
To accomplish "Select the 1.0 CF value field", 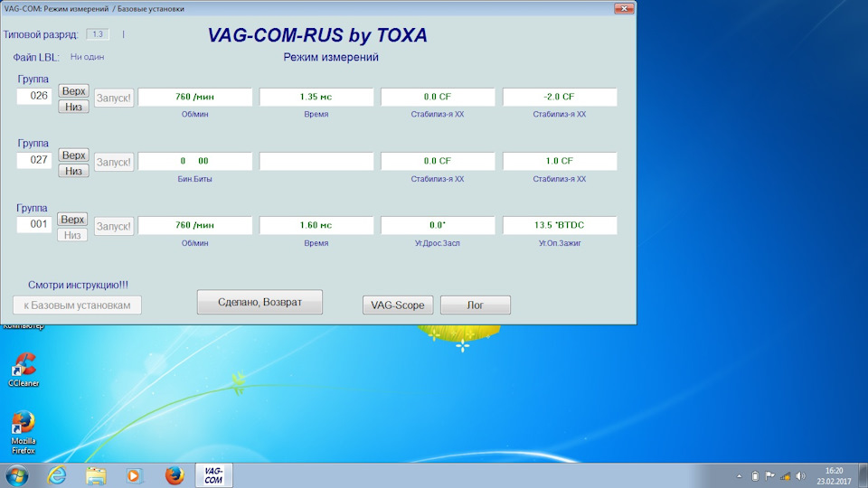I will coord(560,161).
